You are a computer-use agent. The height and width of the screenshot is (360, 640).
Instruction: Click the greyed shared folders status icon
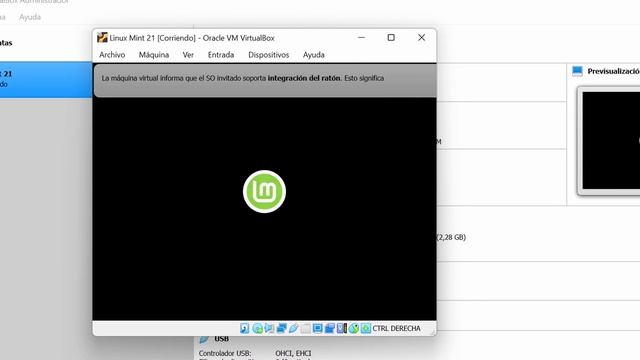[305, 328]
